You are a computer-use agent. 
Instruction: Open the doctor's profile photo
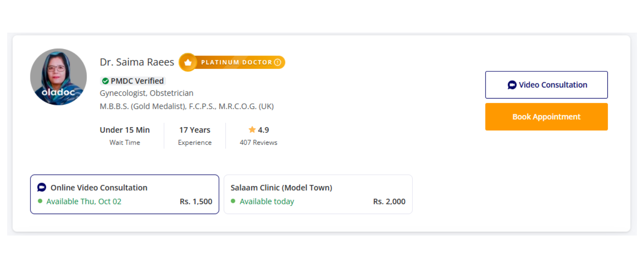58,77
